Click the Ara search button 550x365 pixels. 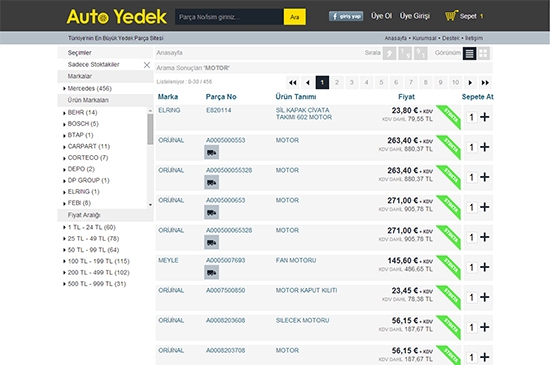point(295,17)
